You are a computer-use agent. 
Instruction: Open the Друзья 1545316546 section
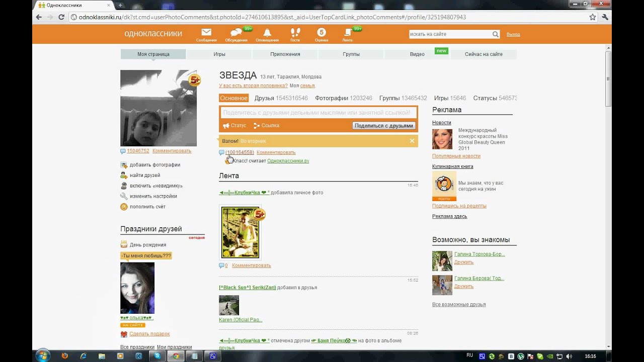coord(281,98)
